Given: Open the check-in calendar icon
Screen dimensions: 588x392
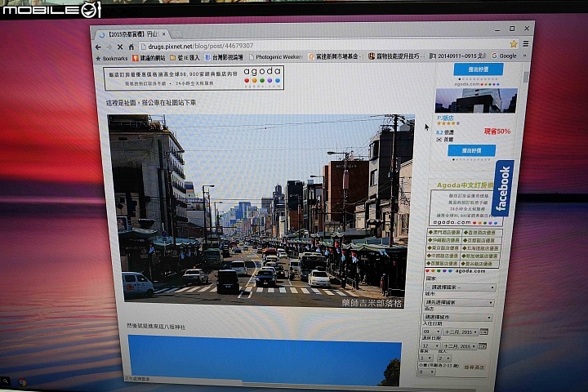Looking at the screenshot, I should [483, 332].
